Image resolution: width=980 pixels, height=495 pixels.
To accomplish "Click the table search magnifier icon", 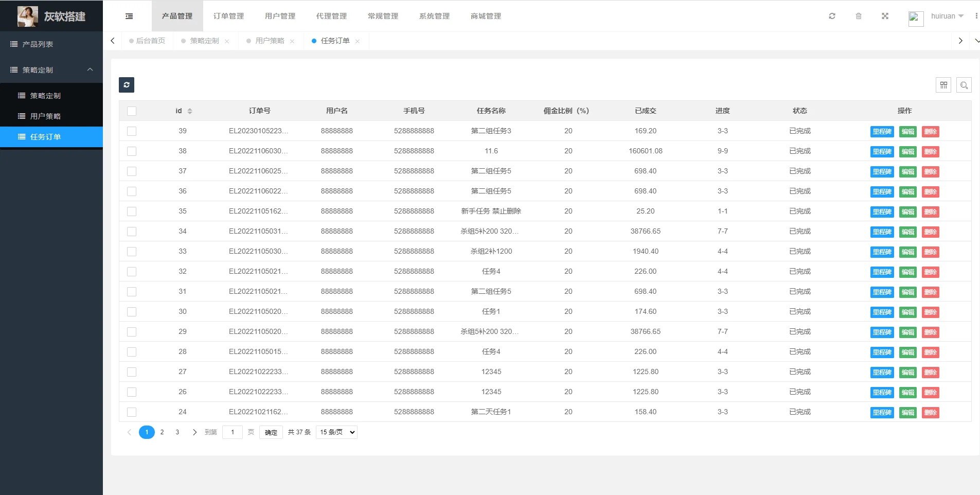I will [964, 85].
